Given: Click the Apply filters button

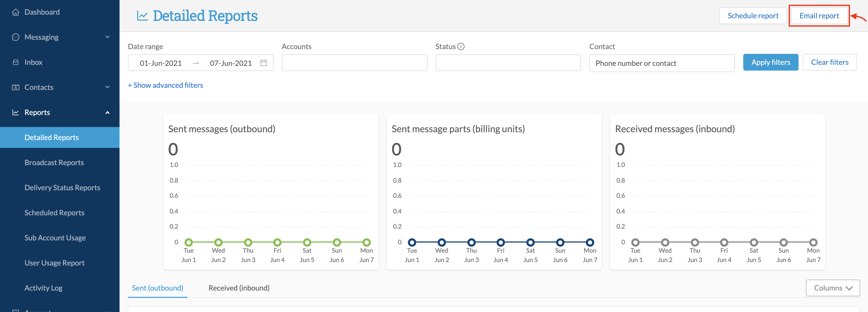Looking at the screenshot, I should [x=770, y=62].
